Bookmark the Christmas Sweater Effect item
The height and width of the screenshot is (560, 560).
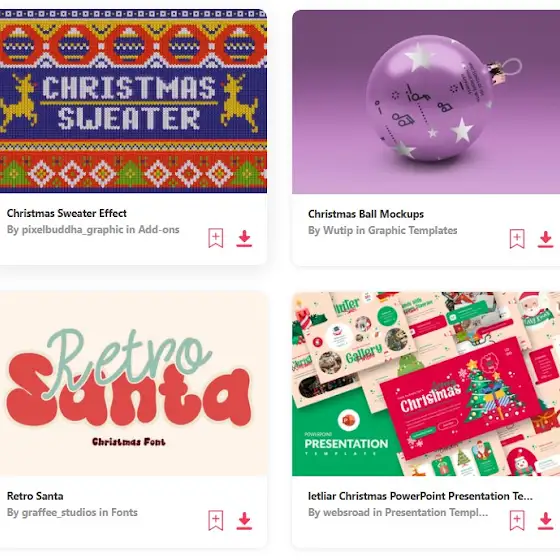click(216, 238)
